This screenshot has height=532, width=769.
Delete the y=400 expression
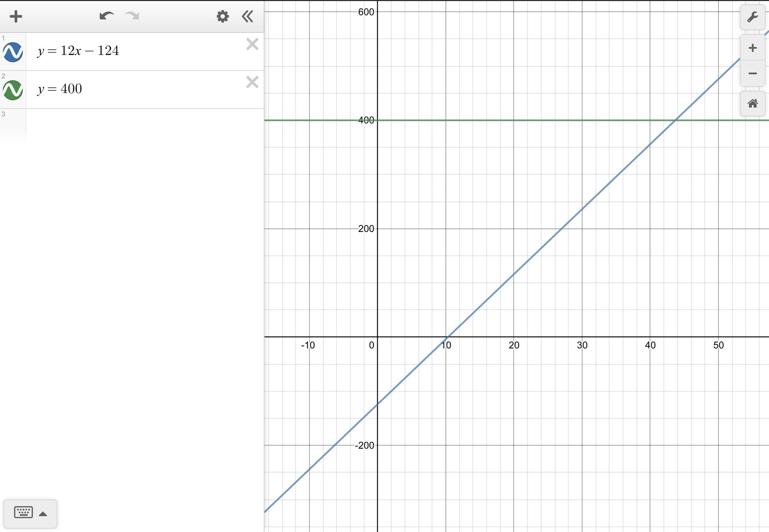coord(252,82)
